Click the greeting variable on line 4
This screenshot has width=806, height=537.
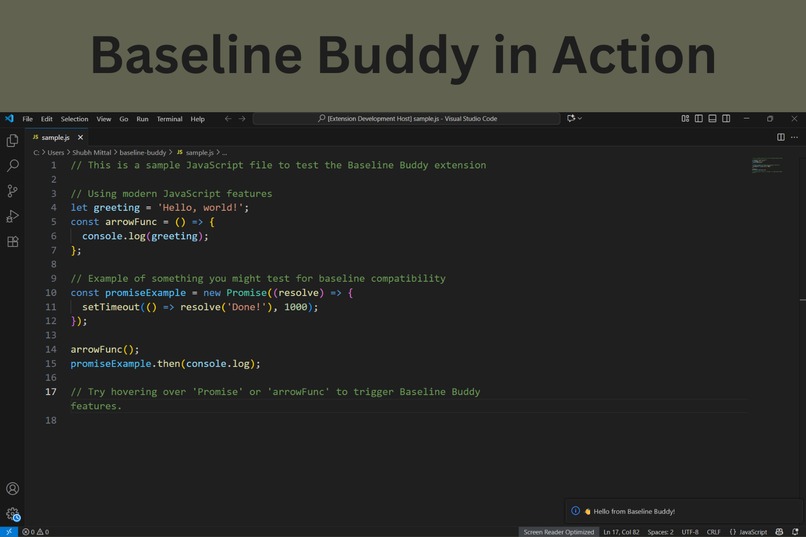(x=116, y=208)
